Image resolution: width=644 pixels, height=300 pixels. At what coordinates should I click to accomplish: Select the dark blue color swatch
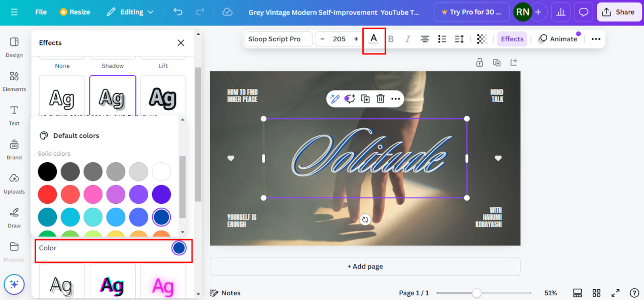tap(161, 217)
